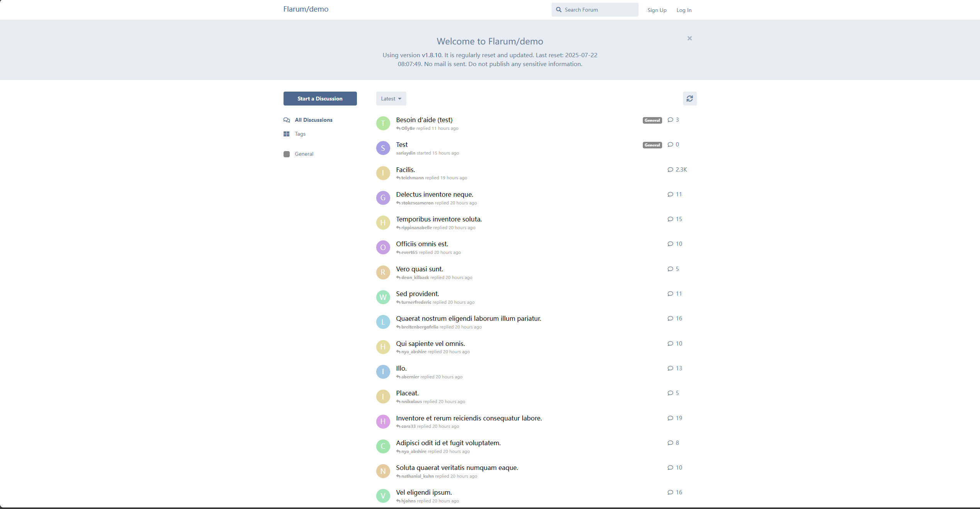Select Tags in the sidebar navigation

point(294,134)
